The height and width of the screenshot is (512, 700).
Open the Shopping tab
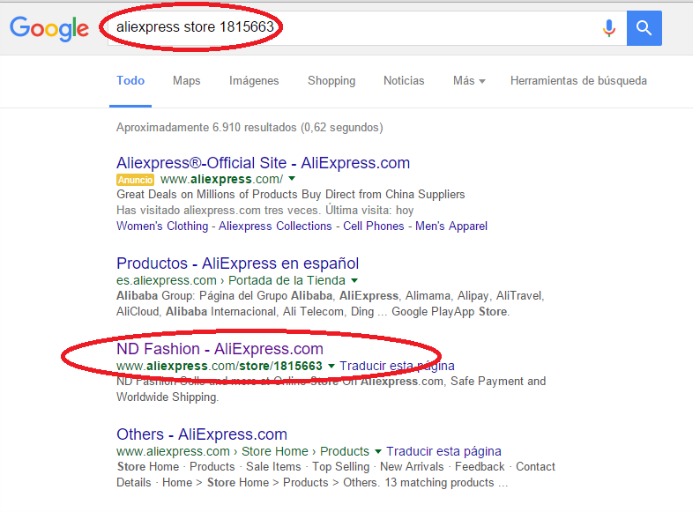pos(331,81)
